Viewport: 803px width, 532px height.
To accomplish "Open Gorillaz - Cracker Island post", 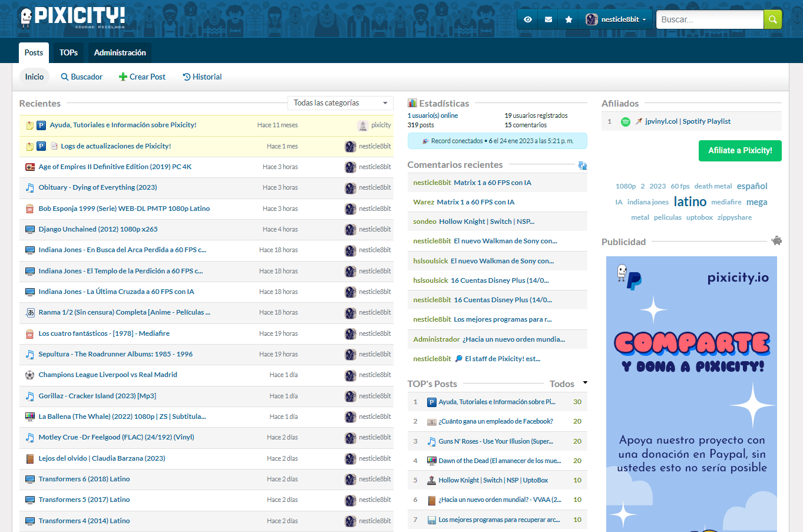I will [97, 396].
